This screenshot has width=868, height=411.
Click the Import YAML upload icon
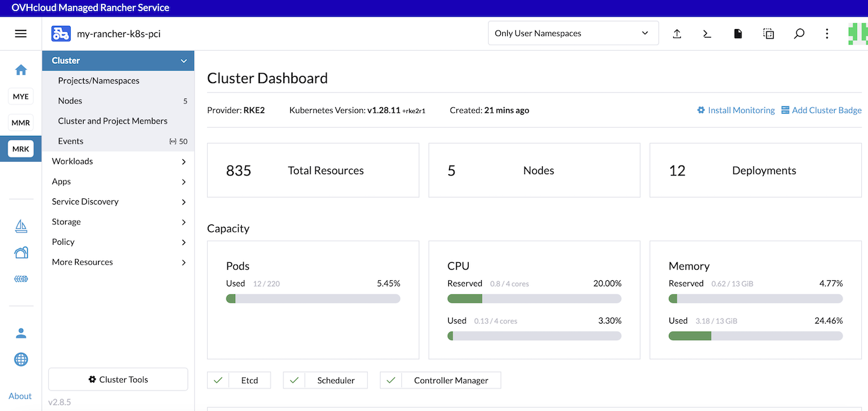pos(676,33)
